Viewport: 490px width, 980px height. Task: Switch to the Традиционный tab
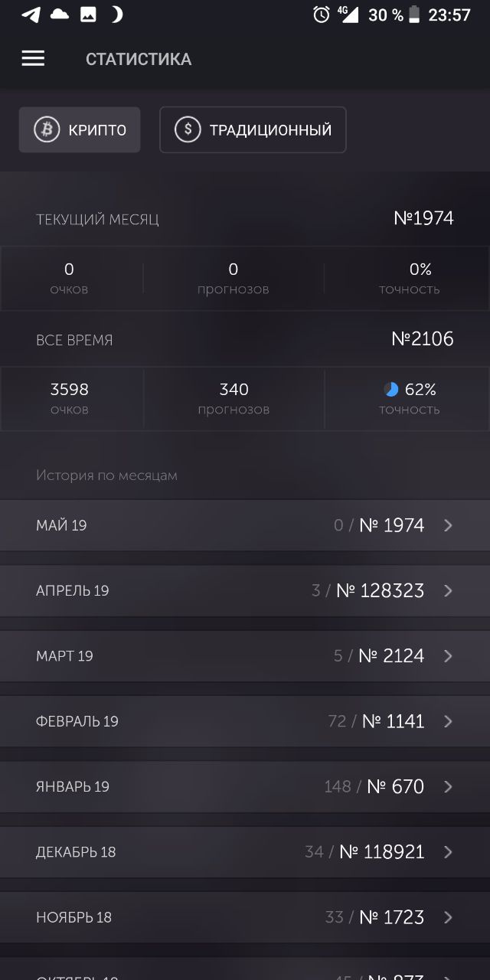[x=253, y=129]
